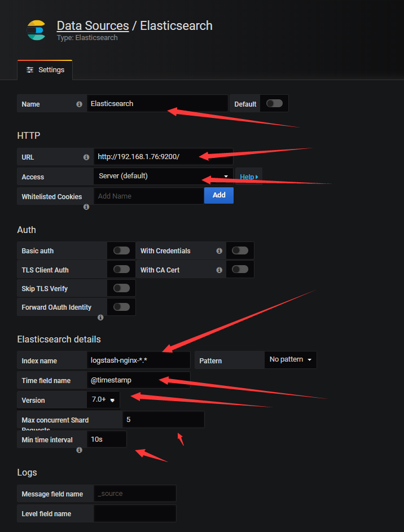Click the Level field name input
This screenshot has height=532, width=404.
point(135,513)
